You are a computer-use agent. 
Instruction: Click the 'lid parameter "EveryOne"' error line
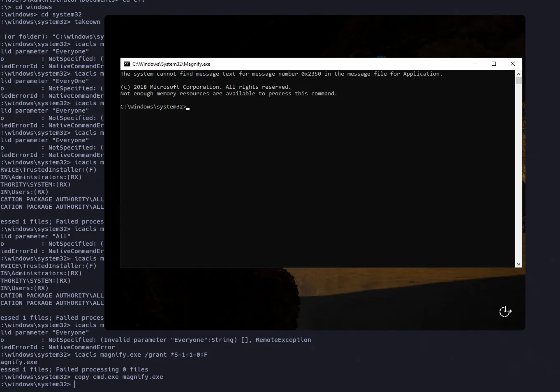point(44,81)
